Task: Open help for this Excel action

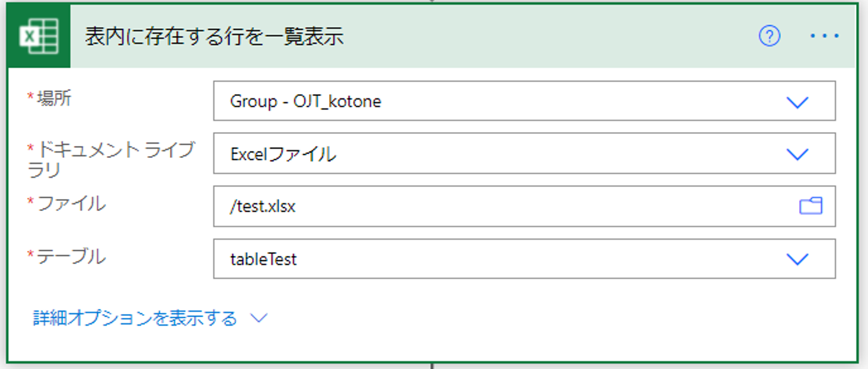Action: coord(769,37)
